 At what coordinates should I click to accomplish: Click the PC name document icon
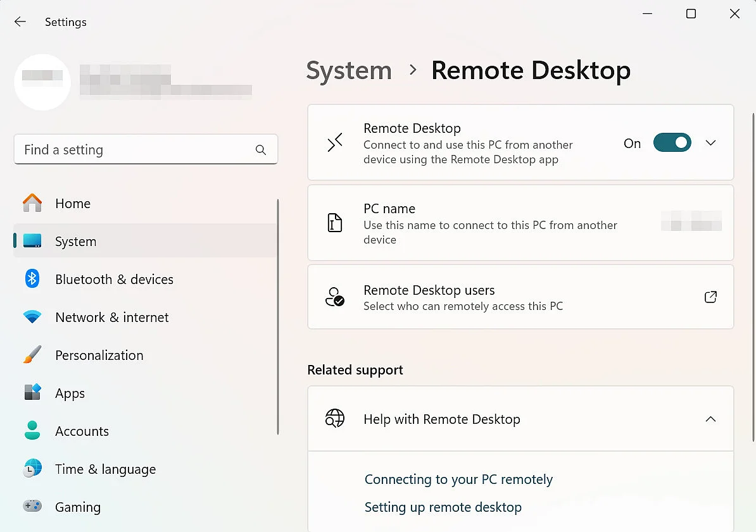point(334,223)
